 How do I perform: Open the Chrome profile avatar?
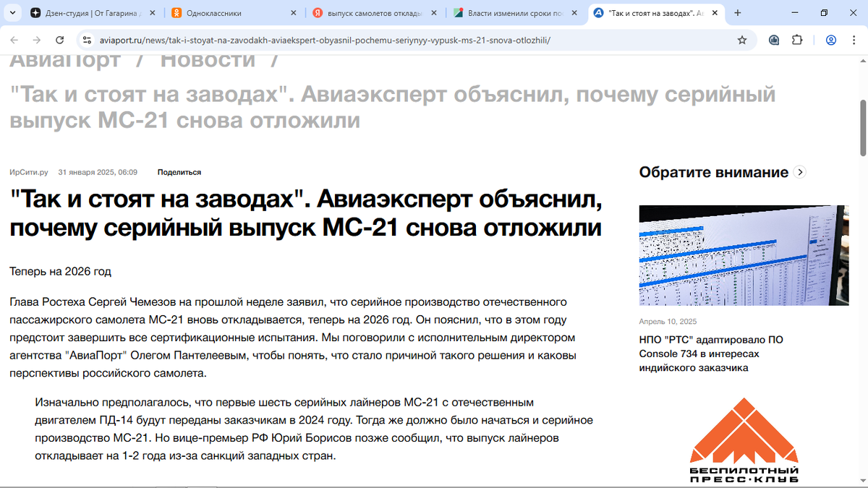coord(831,40)
